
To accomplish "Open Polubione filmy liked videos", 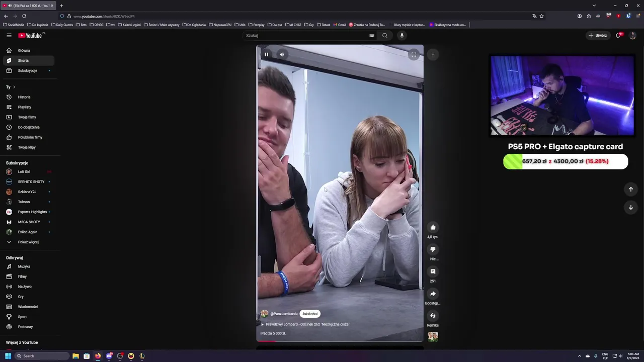I will click(x=28, y=137).
